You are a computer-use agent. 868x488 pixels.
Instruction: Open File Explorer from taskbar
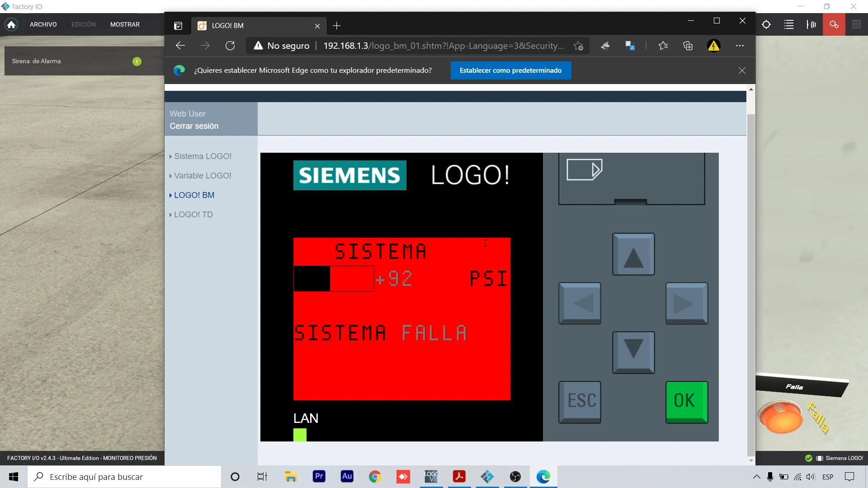point(291,477)
